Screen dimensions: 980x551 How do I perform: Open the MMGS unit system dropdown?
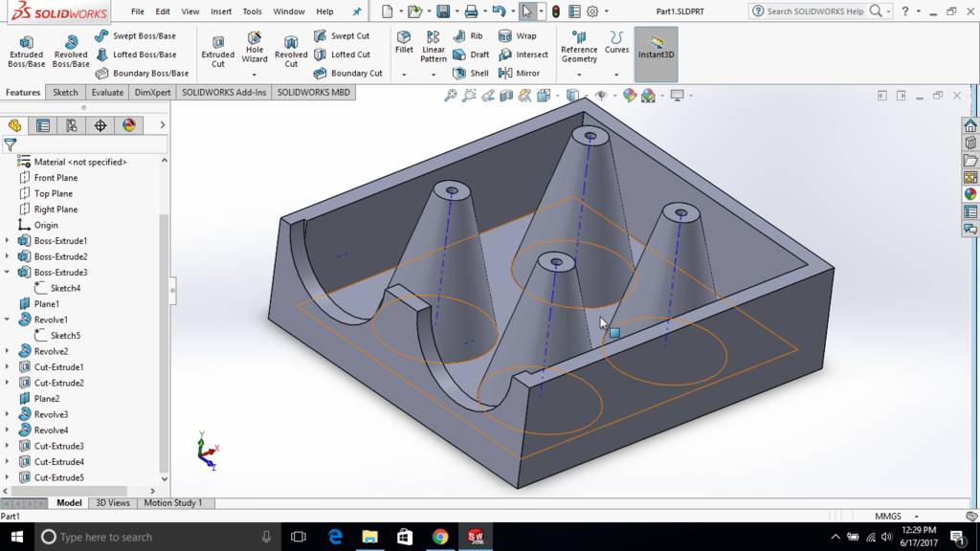coord(916,516)
